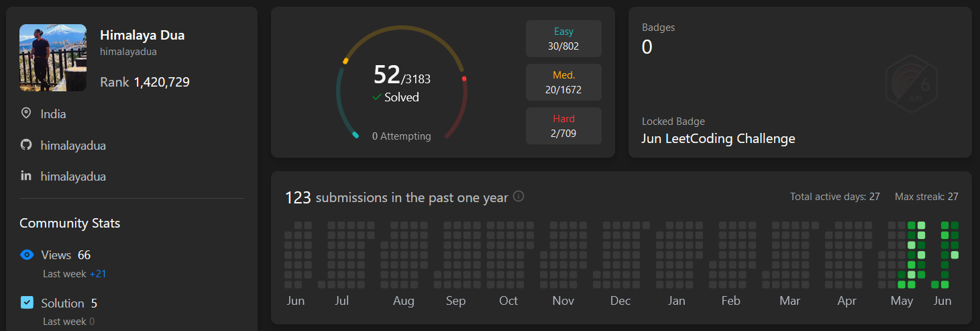Click the 52/3183 solved count
Viewport: 980px width, 331px height.
[402, 75]
